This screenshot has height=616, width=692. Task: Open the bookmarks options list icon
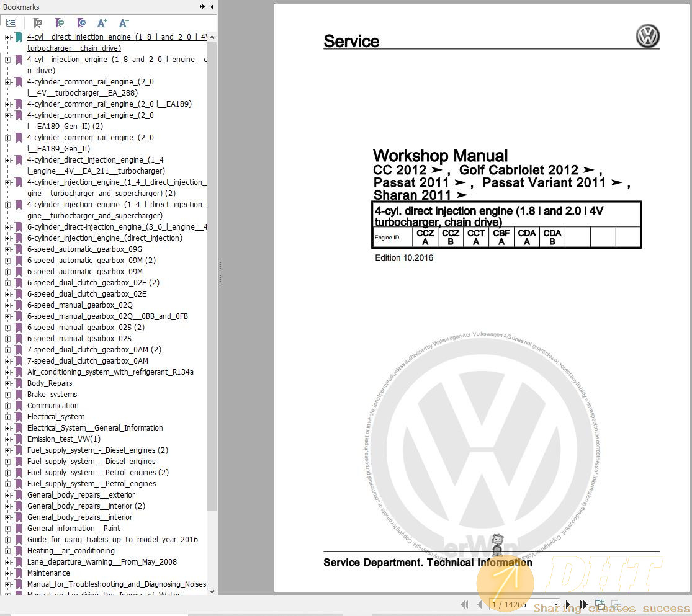tap(11, 22)
